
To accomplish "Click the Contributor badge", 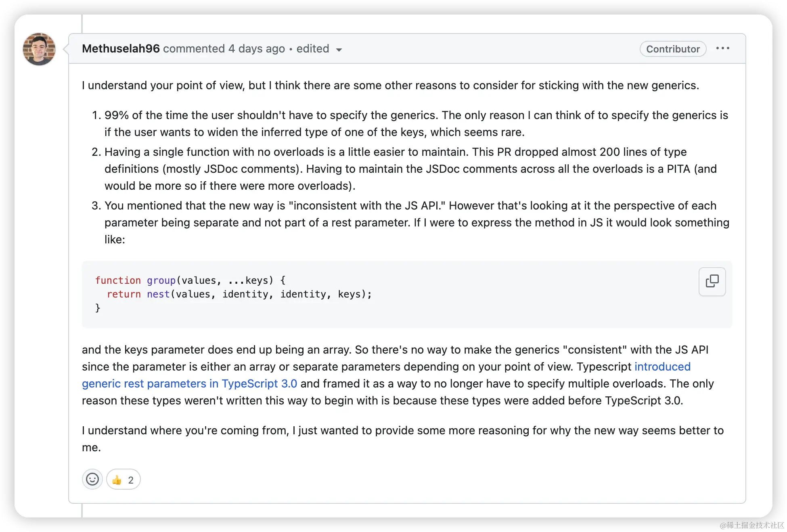I will (673, 49).
